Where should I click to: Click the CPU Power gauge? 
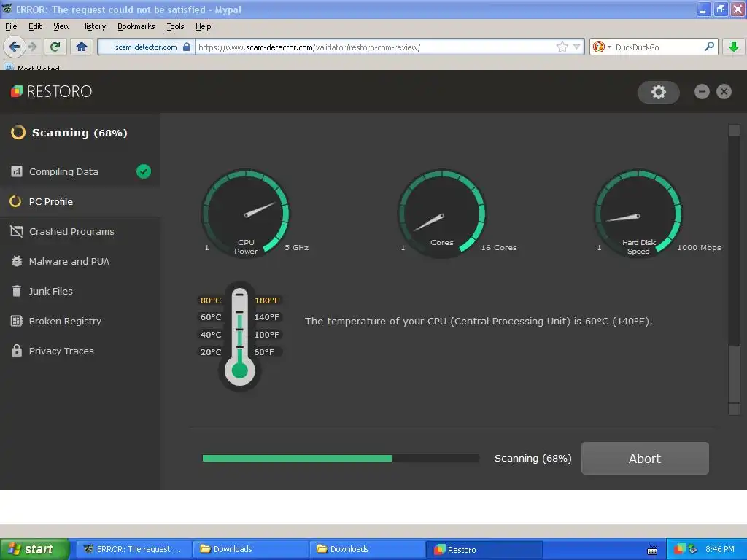pos(246,214)
